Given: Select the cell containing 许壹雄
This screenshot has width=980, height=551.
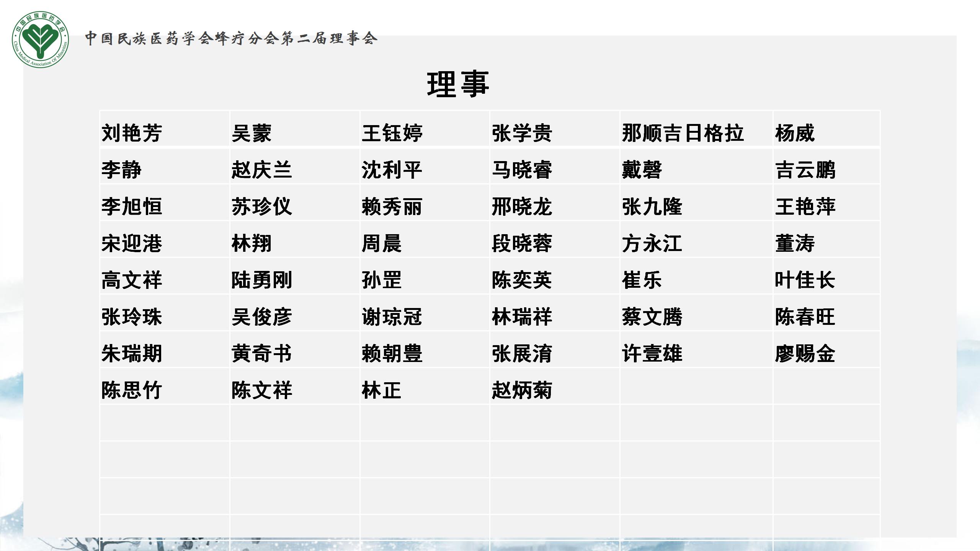Looking at the screenshot, I should coord(652,354).
